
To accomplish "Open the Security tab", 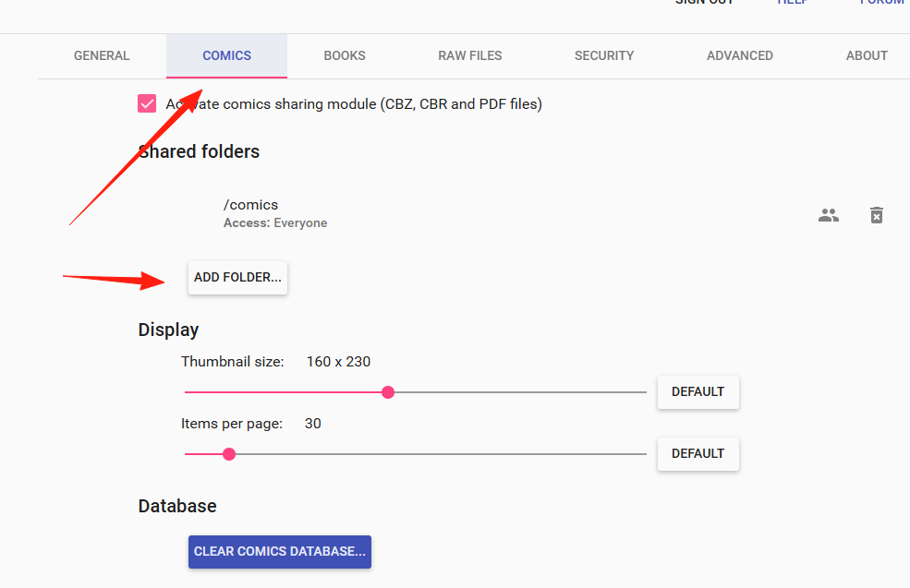I will click(604, 55).
